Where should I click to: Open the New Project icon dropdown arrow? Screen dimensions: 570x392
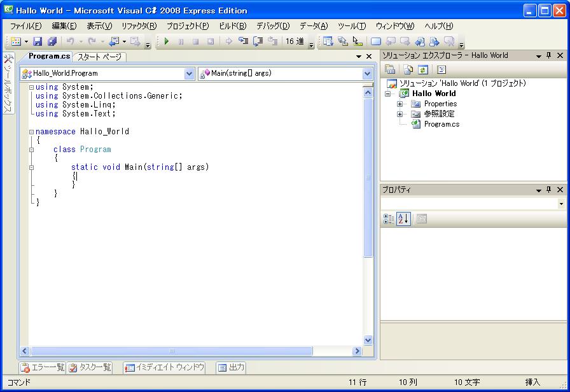pyautogui.click(x=26, y=42)
